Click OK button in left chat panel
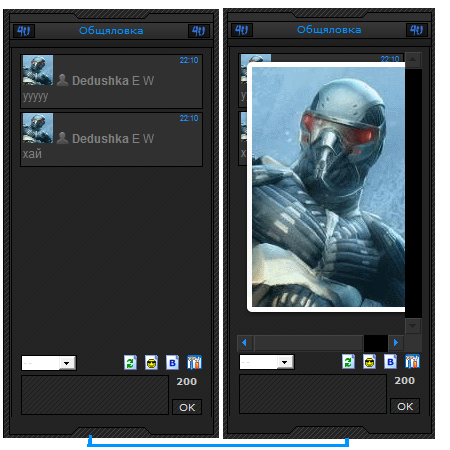 coord(187,407)
